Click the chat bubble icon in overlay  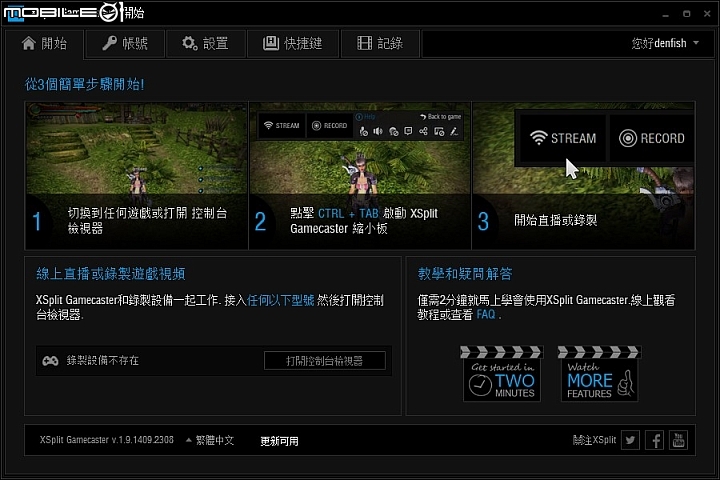click(x=408, y=131)
